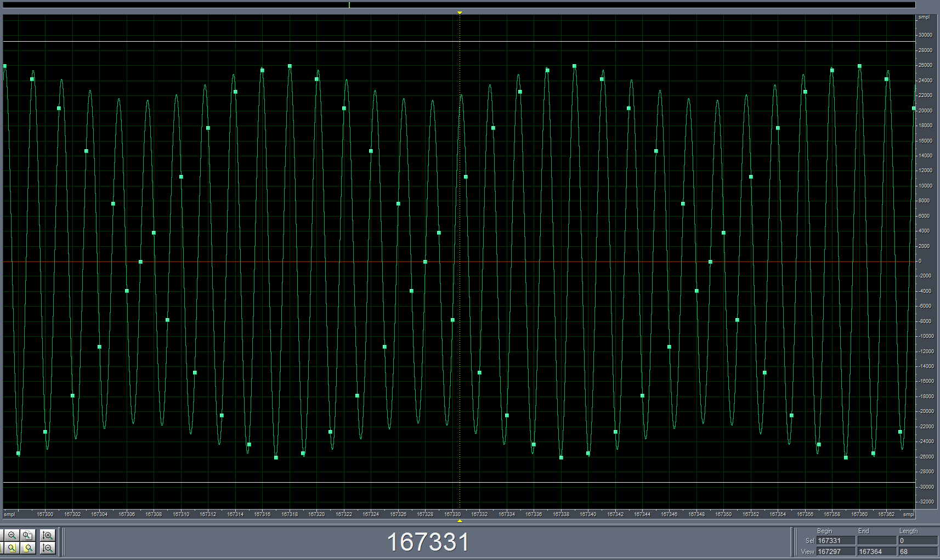Click the 167346 label on the sample ruler

click(669, 514)
